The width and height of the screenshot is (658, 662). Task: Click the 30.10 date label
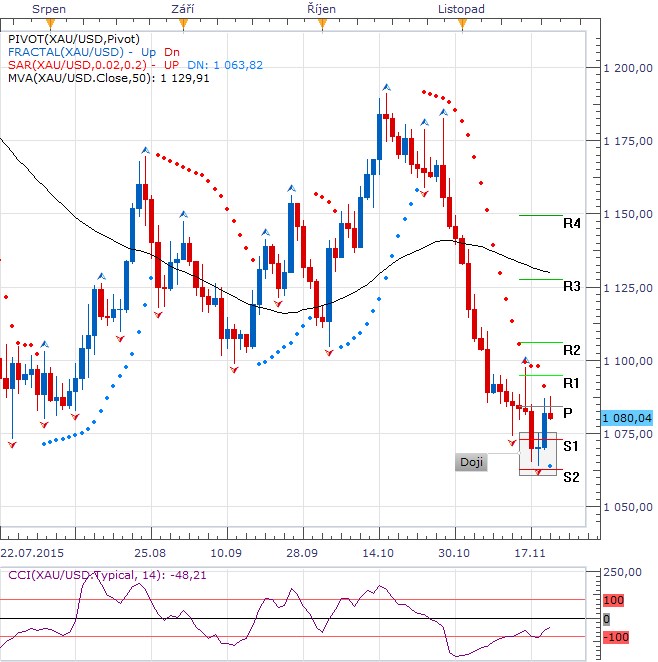pyautogui.click(x=454, y=553)
